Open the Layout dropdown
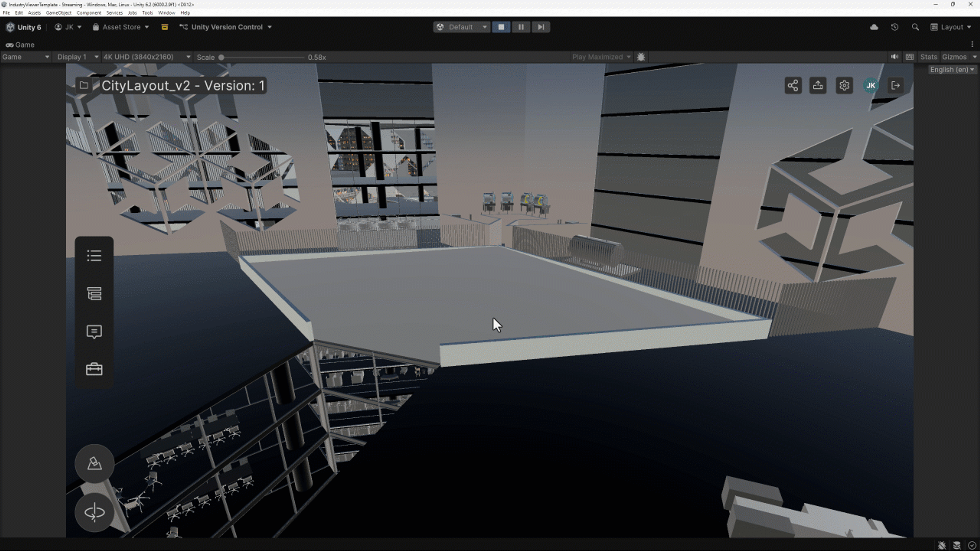Image resolution: width=980 pixels, height=551 pixels. click(951, 27)
